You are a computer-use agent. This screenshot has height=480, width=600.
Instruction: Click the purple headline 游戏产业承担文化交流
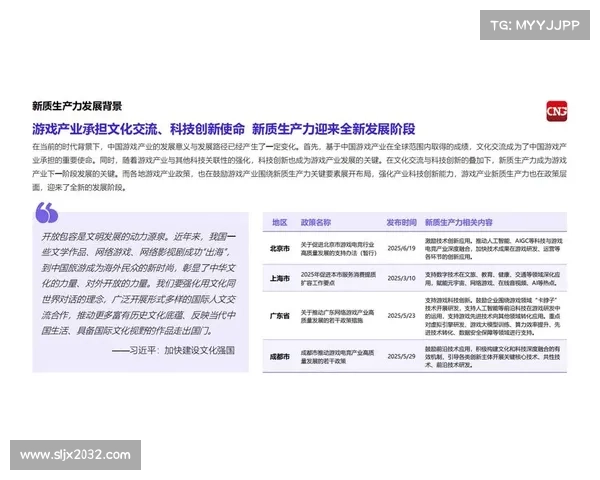point(223,129)
